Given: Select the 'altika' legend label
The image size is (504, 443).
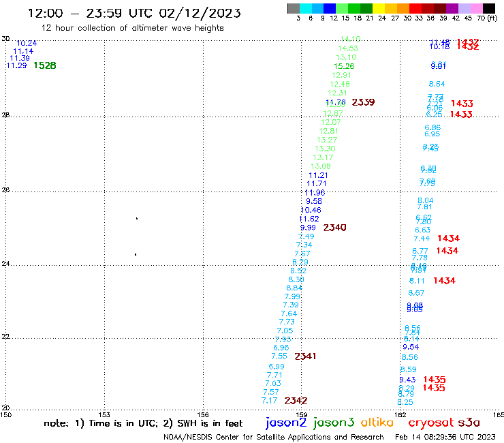Looking at the screenshot, I should (x=377, y=423).
